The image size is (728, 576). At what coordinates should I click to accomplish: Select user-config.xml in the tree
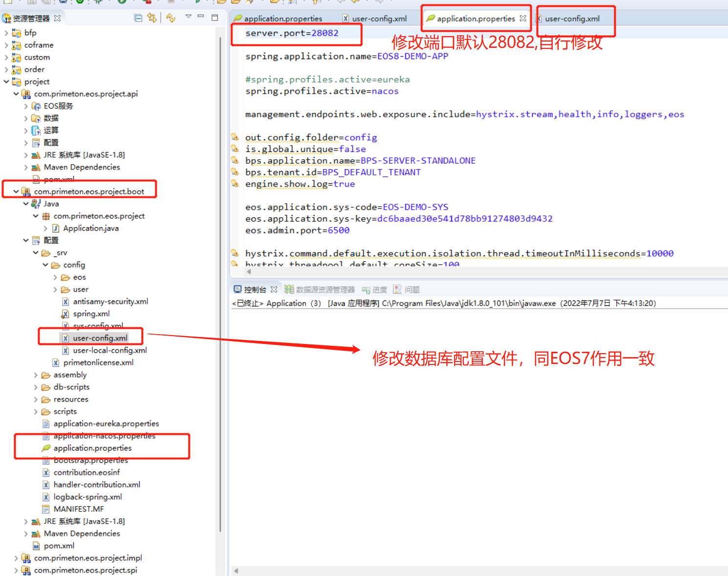(x=100, y=338)
